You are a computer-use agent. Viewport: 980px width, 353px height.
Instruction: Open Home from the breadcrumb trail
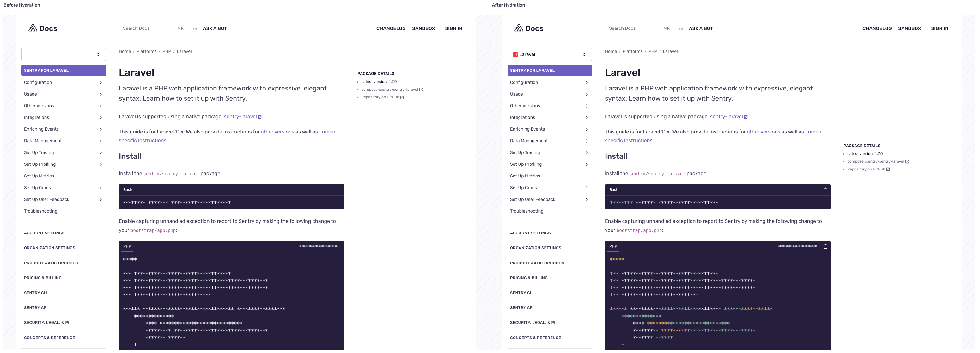coord(610,51)
